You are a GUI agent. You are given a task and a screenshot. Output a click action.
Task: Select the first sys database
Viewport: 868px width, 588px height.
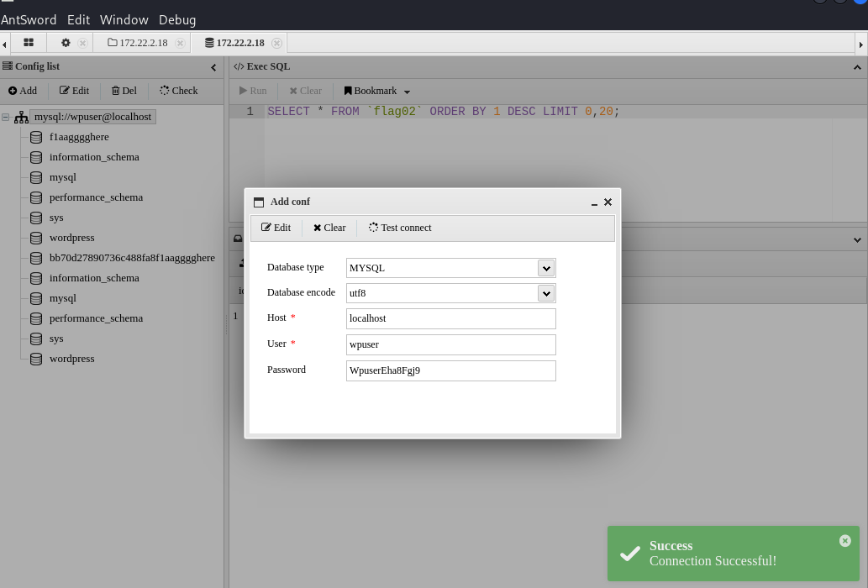(56, 218)
